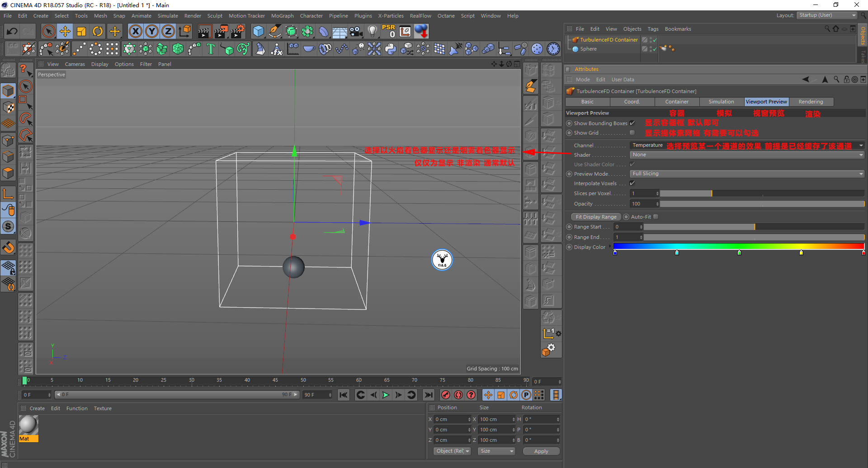Toggle Z axis lock

point(168,32)
